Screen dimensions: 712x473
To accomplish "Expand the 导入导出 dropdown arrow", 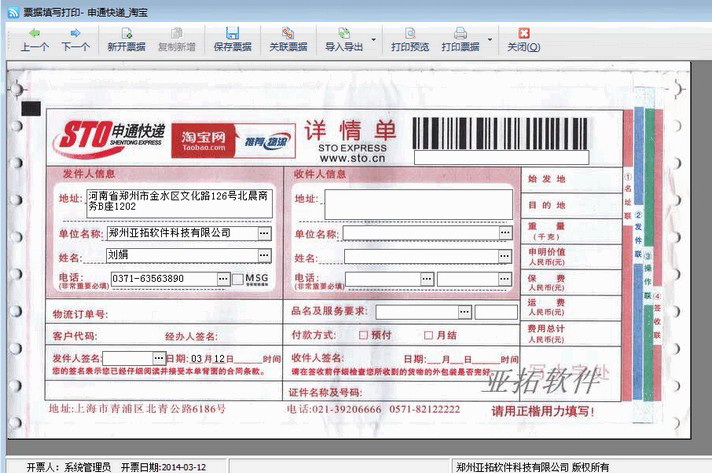I will 374,40.
